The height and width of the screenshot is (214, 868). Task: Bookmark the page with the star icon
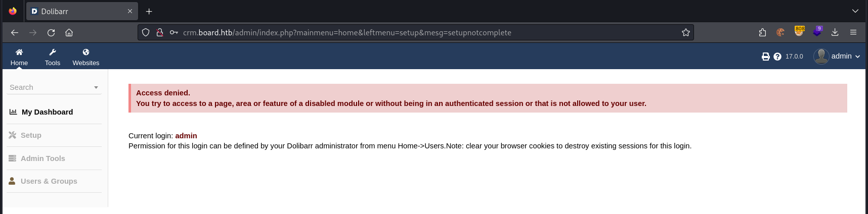pos(686,32)
